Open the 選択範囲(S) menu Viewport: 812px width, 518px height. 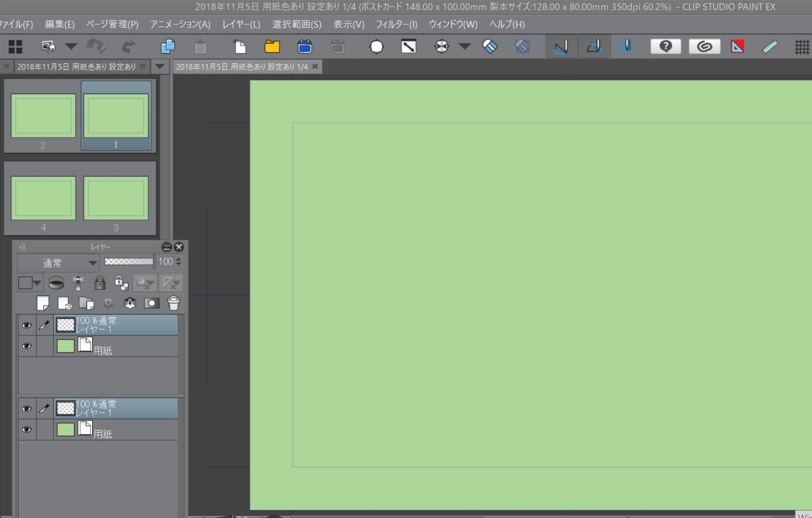[297, 24]
